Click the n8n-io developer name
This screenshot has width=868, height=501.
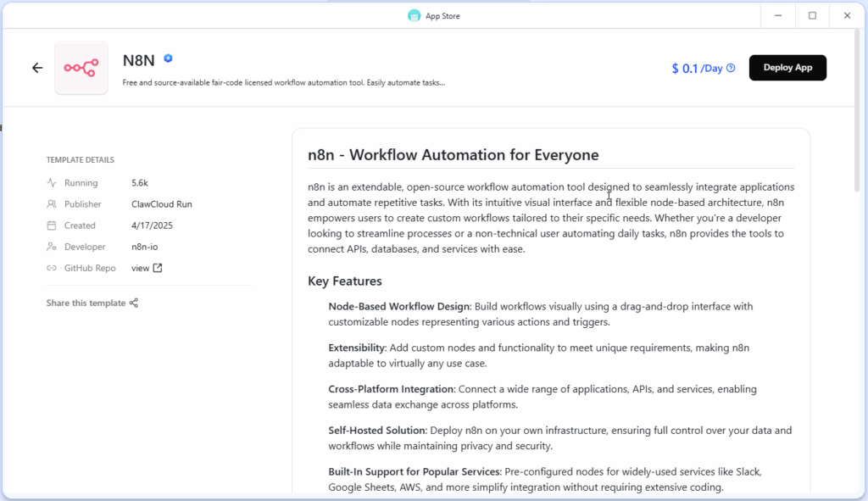[144, 247]
